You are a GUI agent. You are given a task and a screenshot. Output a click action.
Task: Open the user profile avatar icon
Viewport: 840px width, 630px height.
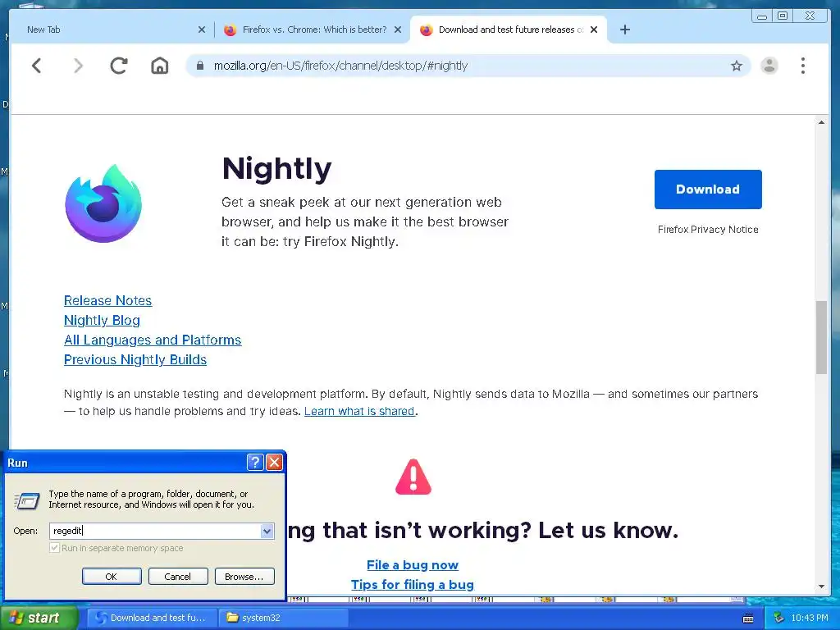769,66
